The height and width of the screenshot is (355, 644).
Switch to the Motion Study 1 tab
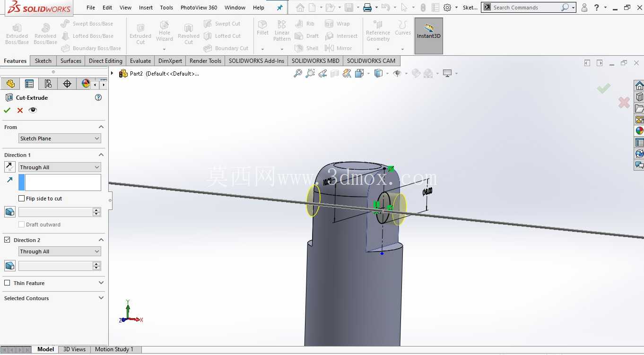click(114, 349)
